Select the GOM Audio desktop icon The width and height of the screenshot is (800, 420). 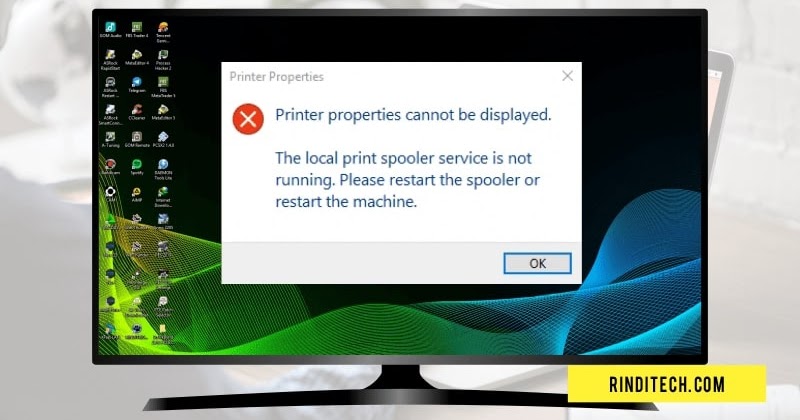tap(110, 30)
